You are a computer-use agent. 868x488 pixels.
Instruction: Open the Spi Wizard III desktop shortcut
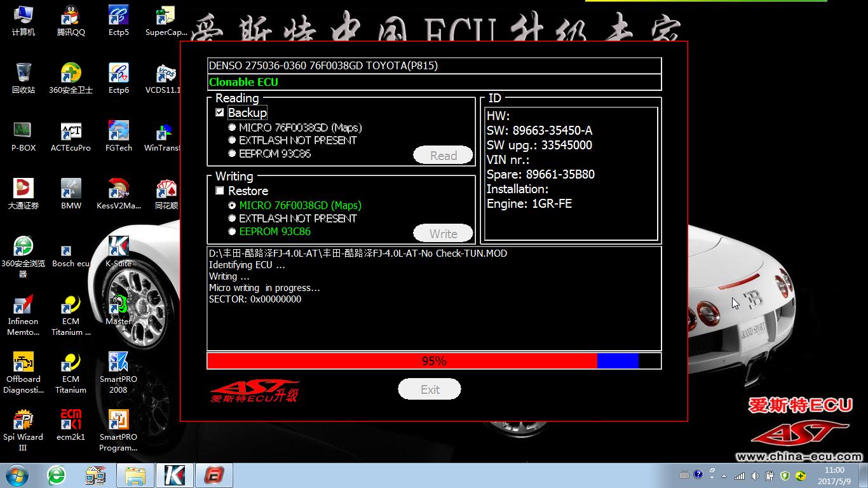click(x=23, y=431)
